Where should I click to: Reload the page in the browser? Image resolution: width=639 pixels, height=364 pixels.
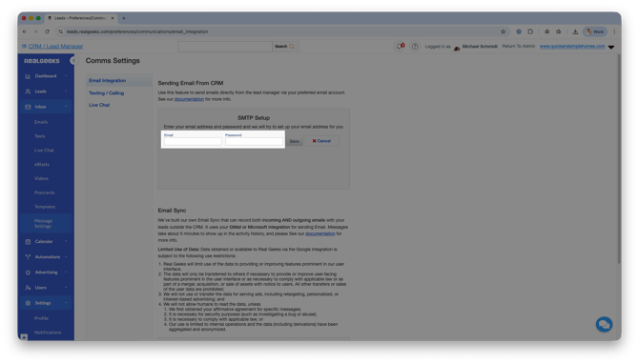[x=48, y=31]
